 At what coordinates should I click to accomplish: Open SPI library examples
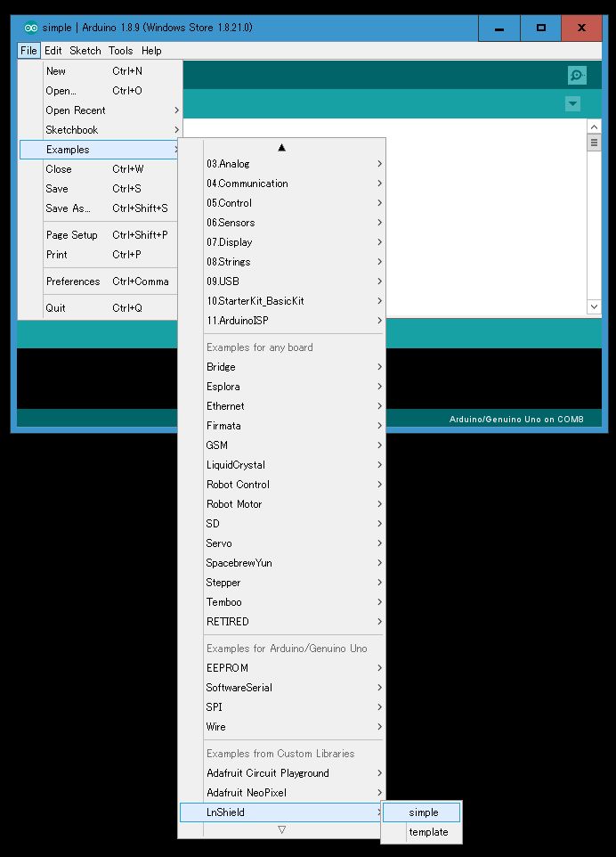(x=282, y=707)
